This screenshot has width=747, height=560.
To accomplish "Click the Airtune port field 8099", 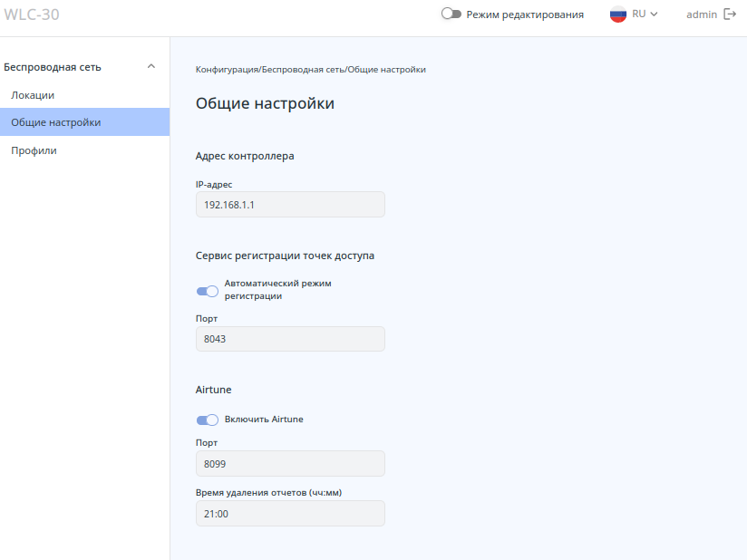I will coord(290,464).
